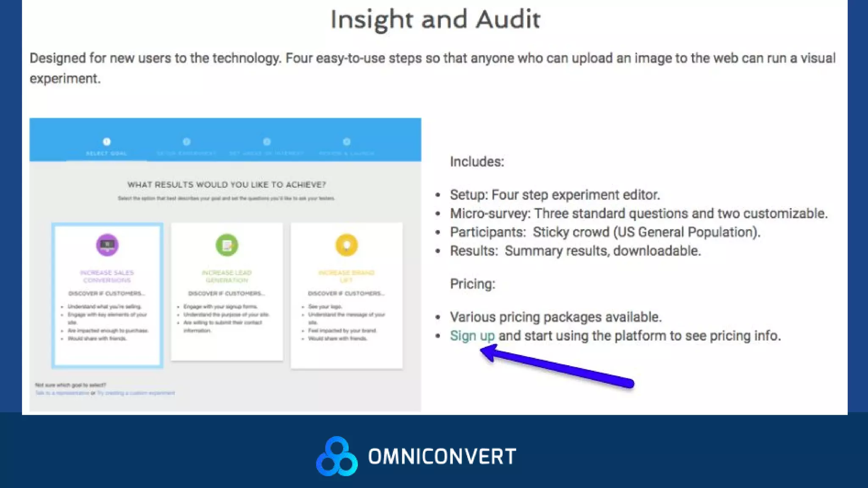Click the OMNICONVERT brand name text

click(442, 457)
